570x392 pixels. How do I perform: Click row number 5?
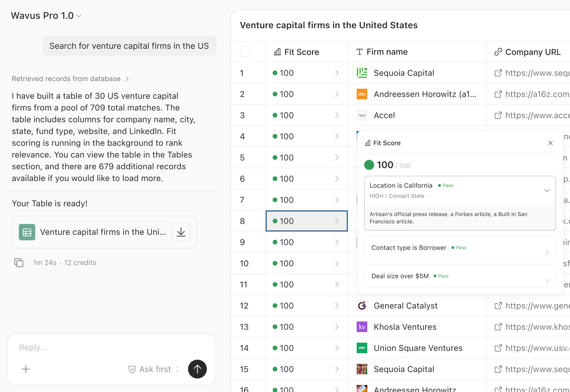click(242, 158)
